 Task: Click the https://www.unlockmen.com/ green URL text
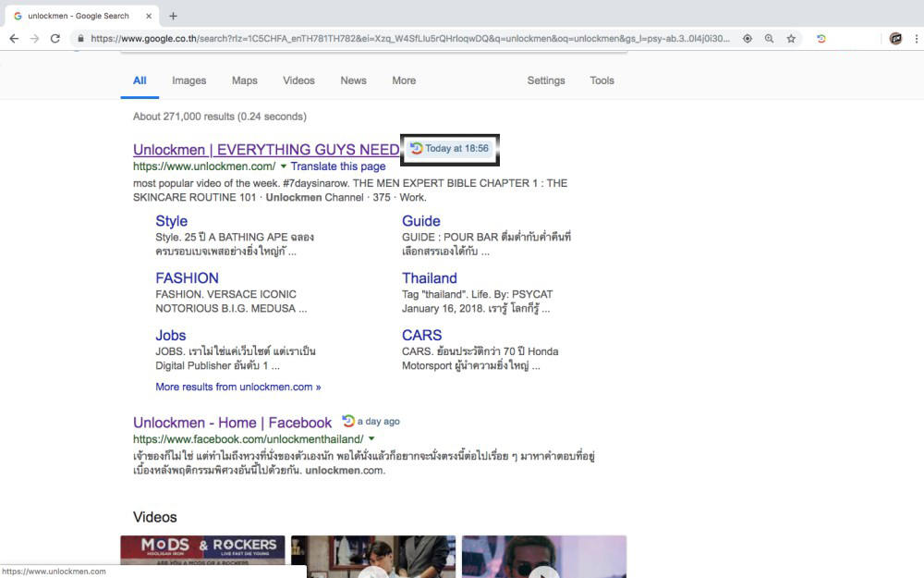(x=204, y=166)
